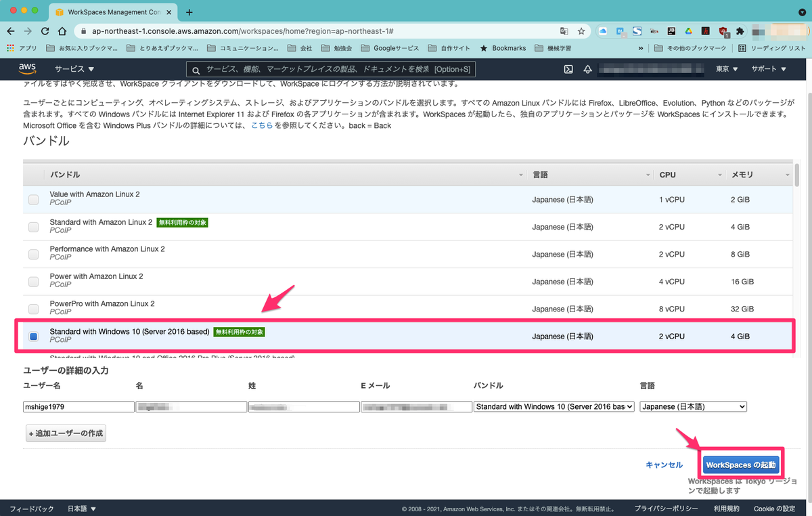Image resolution: width=812 pixels, height=516 pixels.
Task: Click the JetBrains JB extension icon
Action: tap(671, 31)
